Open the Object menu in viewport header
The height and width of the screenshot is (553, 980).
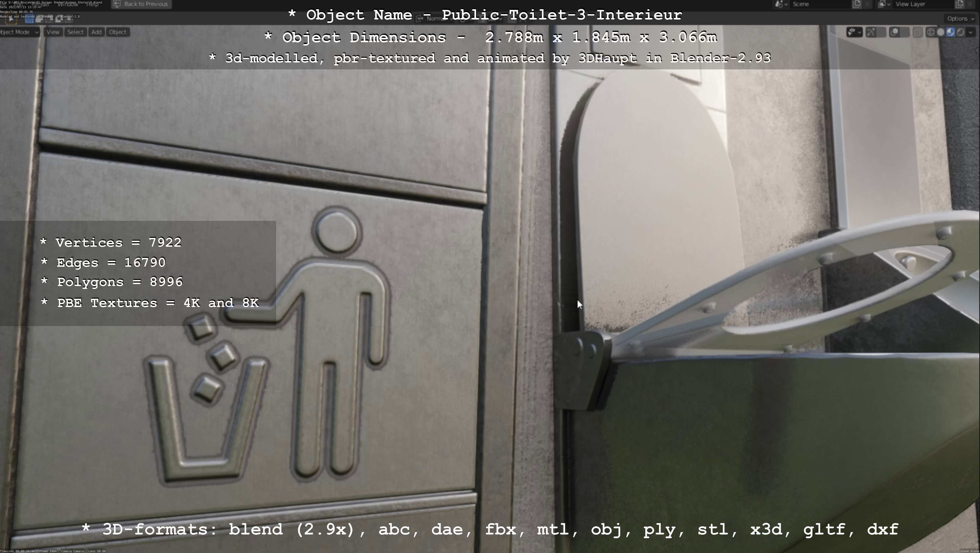pyautogui.click(x=118, y=32)
